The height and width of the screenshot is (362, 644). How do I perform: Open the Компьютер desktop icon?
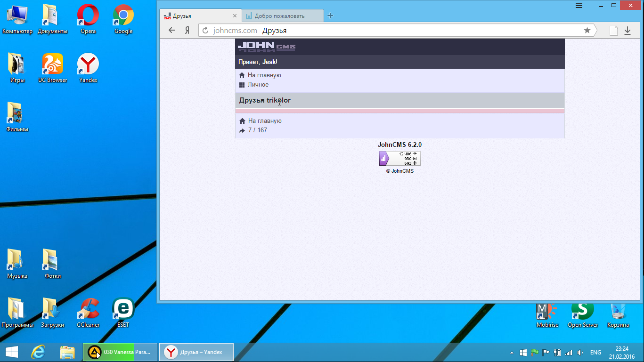coord(17,20)
